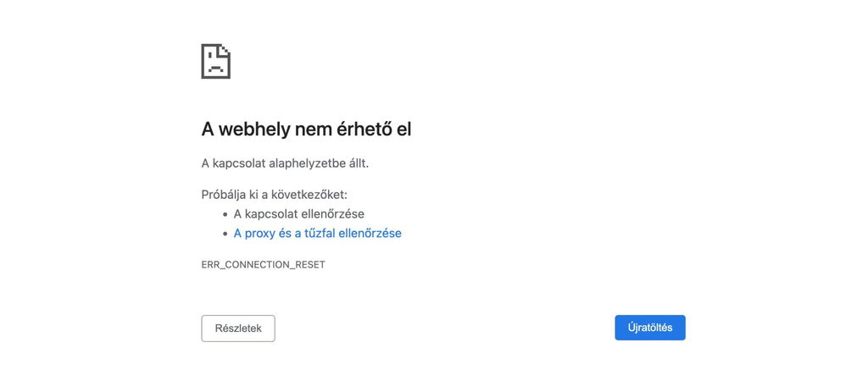Open the 'A proxy és a tűzfal ellenőrzése' link
Image resolution: width=868 pixels, height=381 pixels.
(x=317, y=234)
